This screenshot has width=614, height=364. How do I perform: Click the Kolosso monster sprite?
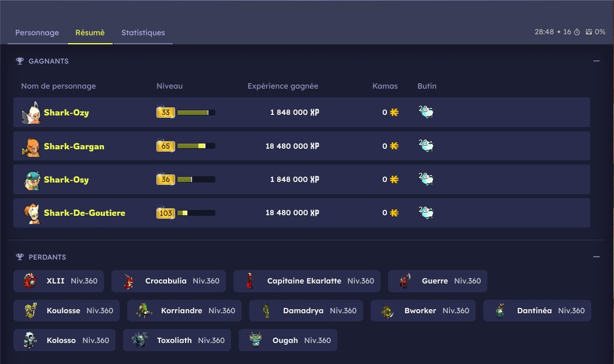coord(30,340)
